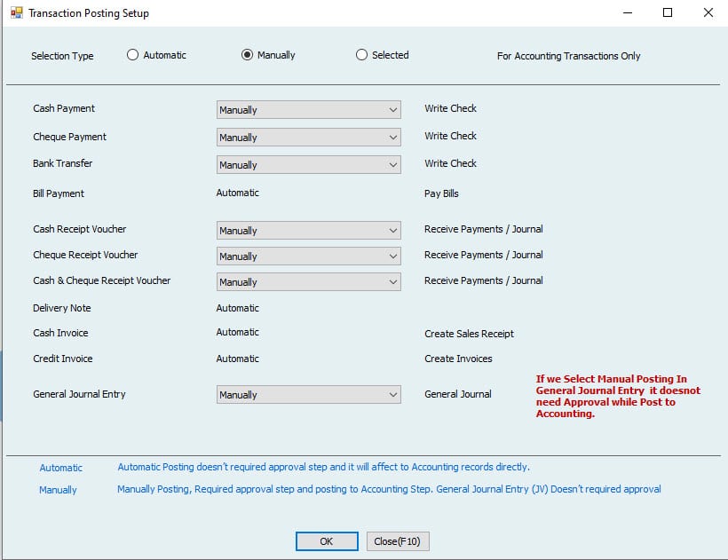
Task: Click the Cash & Cheque Receipt Voucher label
Action: [102, 280]
